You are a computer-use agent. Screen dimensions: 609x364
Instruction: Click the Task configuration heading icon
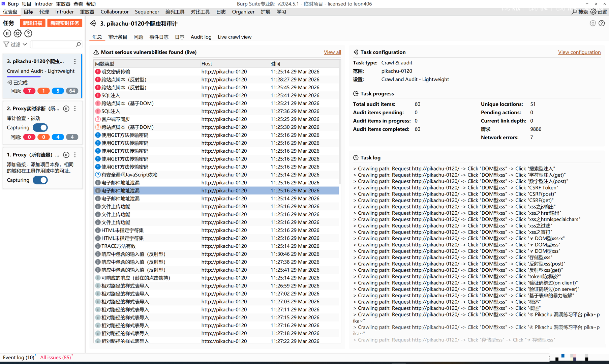click(356, 52)
